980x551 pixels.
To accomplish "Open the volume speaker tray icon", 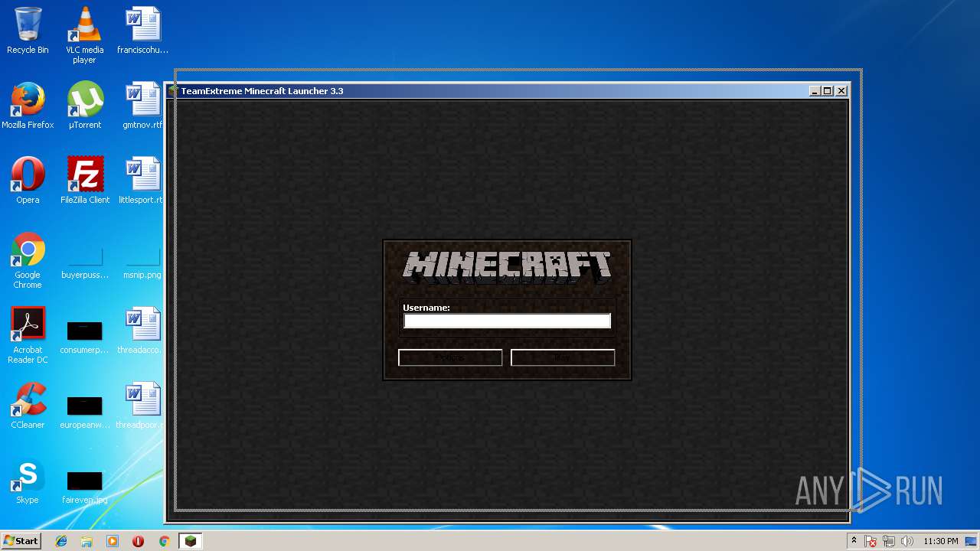I will (x=907, y=541).
